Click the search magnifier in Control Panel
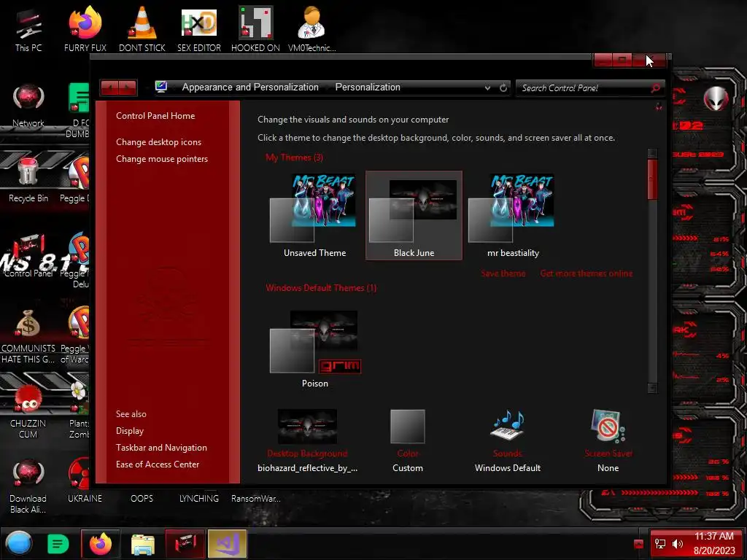747x560 pixels. pos(656,87)
